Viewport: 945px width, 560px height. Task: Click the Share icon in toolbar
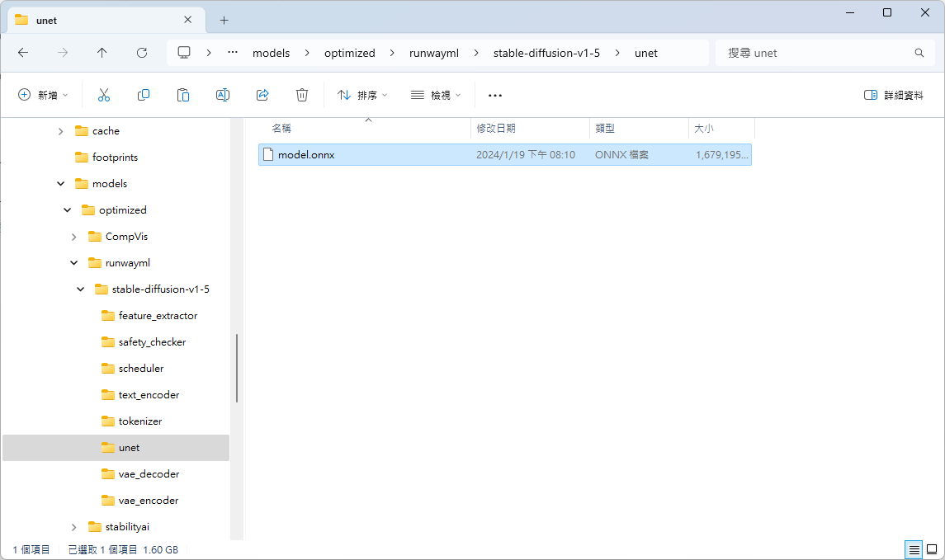pos(262,95)
